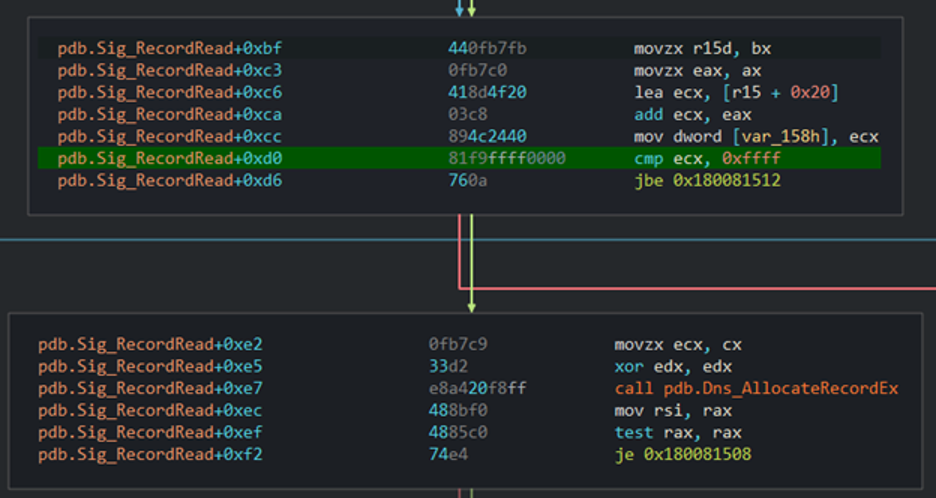The height and width of the screenshot is (498, 936).
Task: Click opcode bytes 418d4f20
Action: 487,93
